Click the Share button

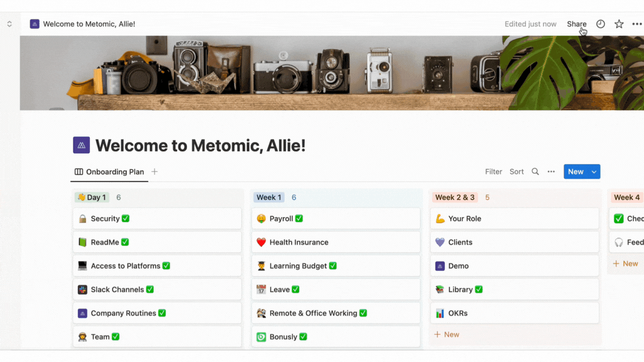coord(577,24)
